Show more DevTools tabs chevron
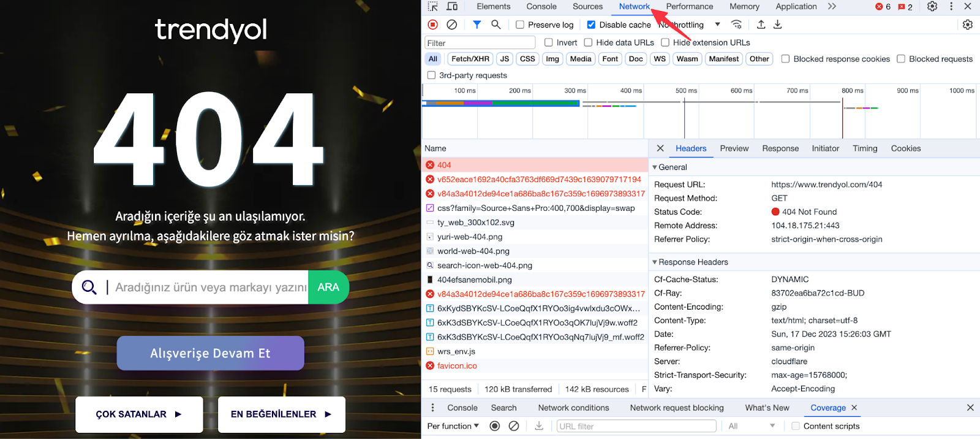980x439 pixels. [832, 6]
